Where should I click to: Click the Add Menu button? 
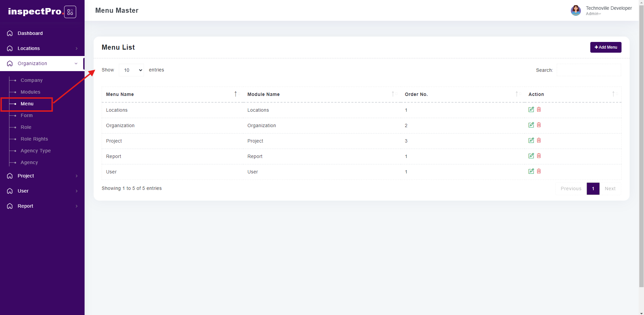point(605,47)
